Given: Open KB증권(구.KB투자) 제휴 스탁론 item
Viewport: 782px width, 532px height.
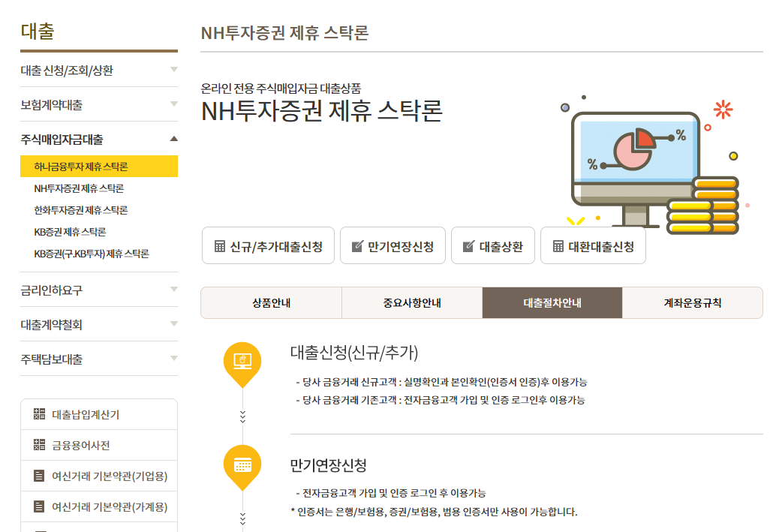Looking at the screenshot, I should pyautogui.click(x=92, y=254).
